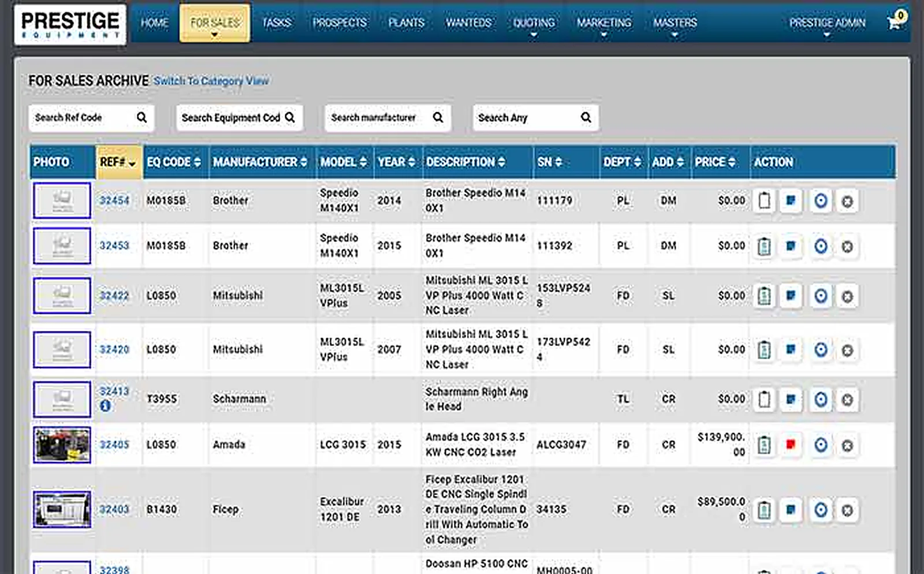The height and width of the screenshot is (574, 924).
Task: Expand the Quoting dropdown menu
Action: click(x=534, y=23)
